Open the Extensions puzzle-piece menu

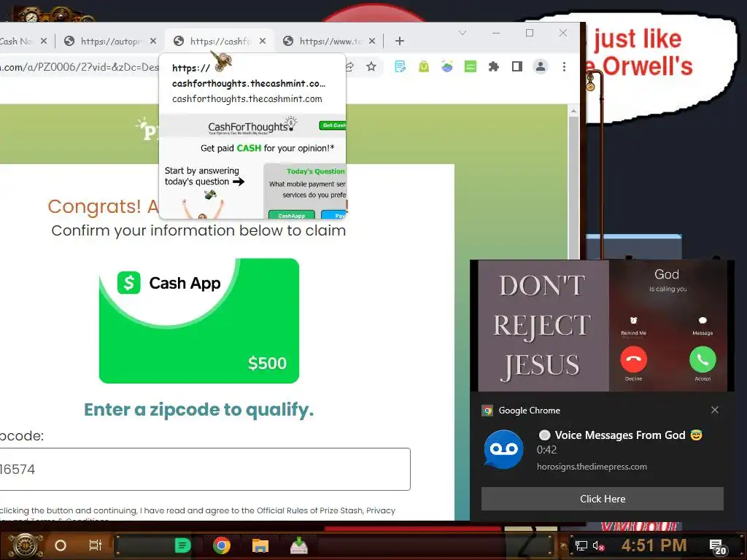pos(494,66)
